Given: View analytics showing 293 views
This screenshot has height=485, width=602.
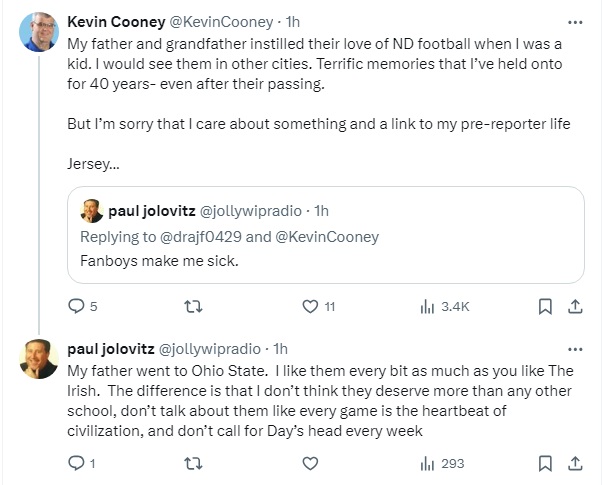Looking at the screenshot, I should (x=427, y=463).
